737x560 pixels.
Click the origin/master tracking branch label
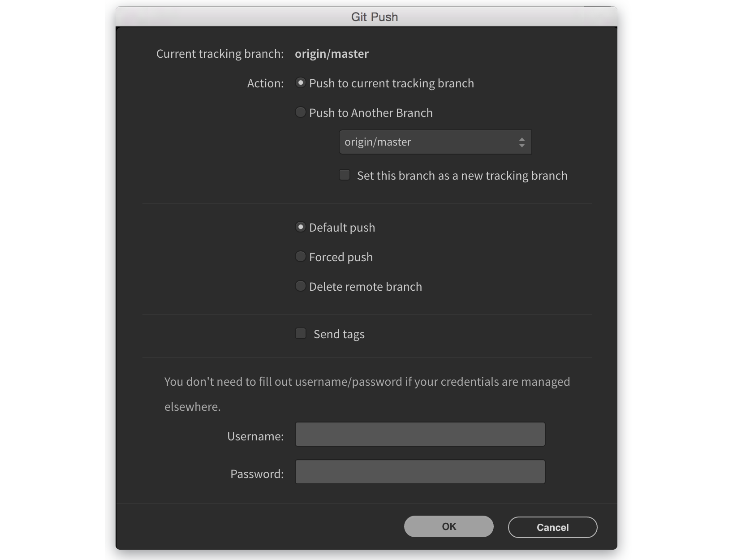[x=332, y=54]
